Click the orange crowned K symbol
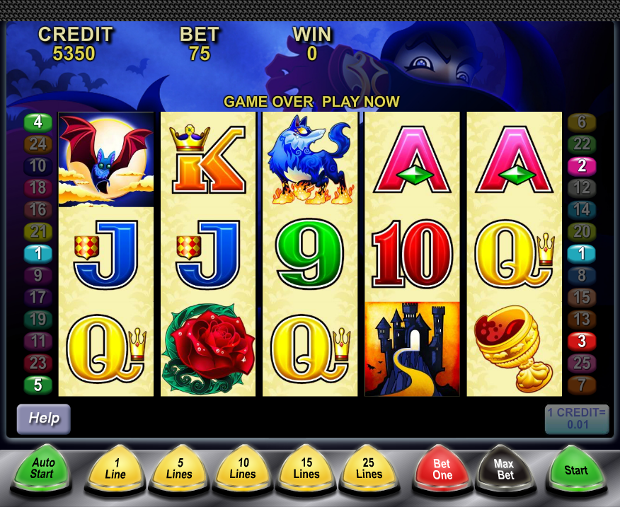 click(208, 159)
